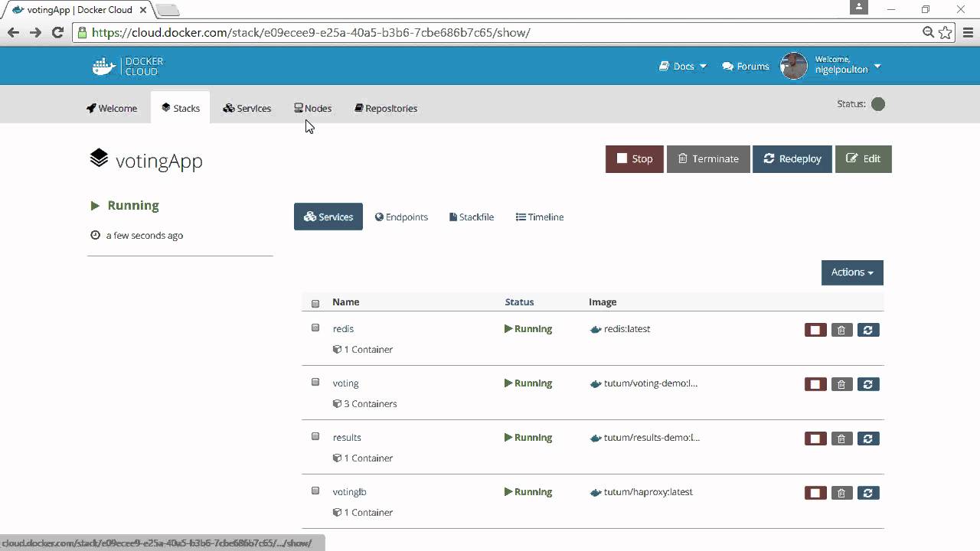Open the Timeline tab
980x551 pixels.
click(x=540, y=217)
